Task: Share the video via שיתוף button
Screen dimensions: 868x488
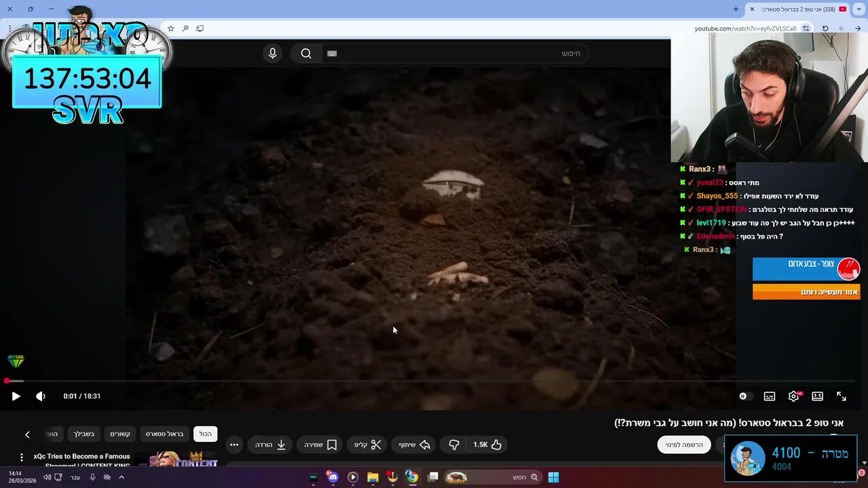Action: pyautogui.click(x=414, y=445)
